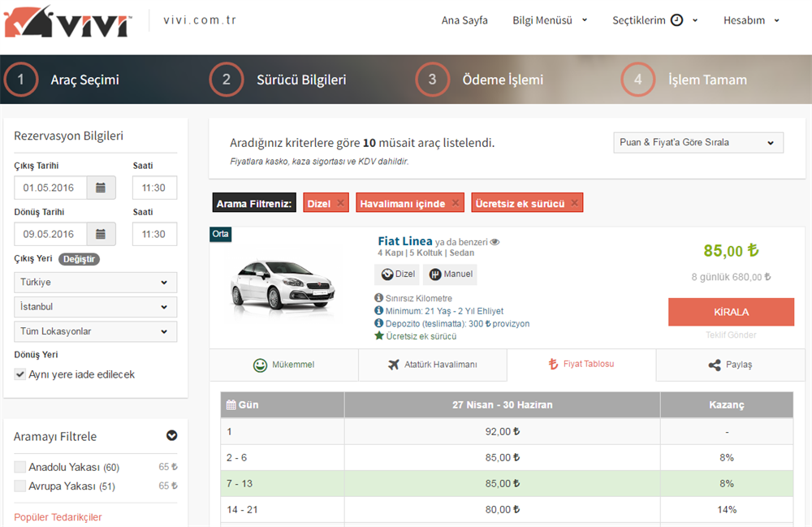Click the eye icon beside Fiat Linea

coord(495,242)
